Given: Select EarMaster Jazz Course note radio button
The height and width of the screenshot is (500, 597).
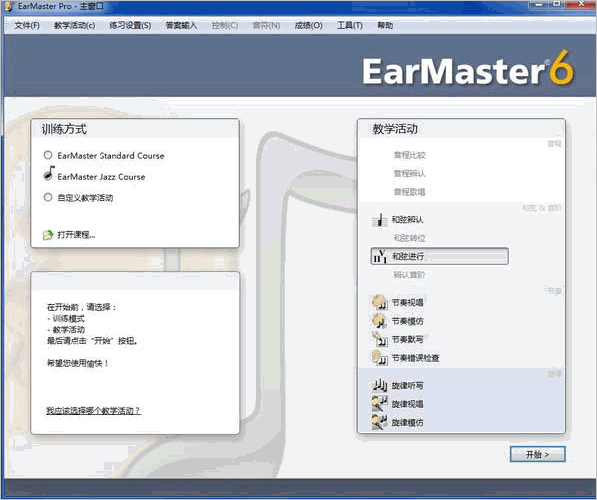Looking at the screenshot, I should (x=48, y=173).
